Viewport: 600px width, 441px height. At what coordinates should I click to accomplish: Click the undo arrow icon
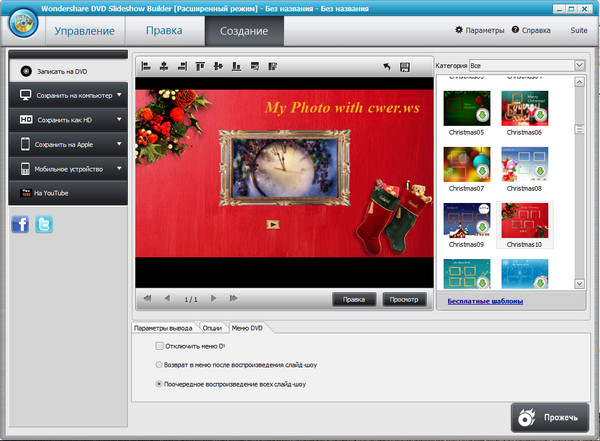coord(387,67)
